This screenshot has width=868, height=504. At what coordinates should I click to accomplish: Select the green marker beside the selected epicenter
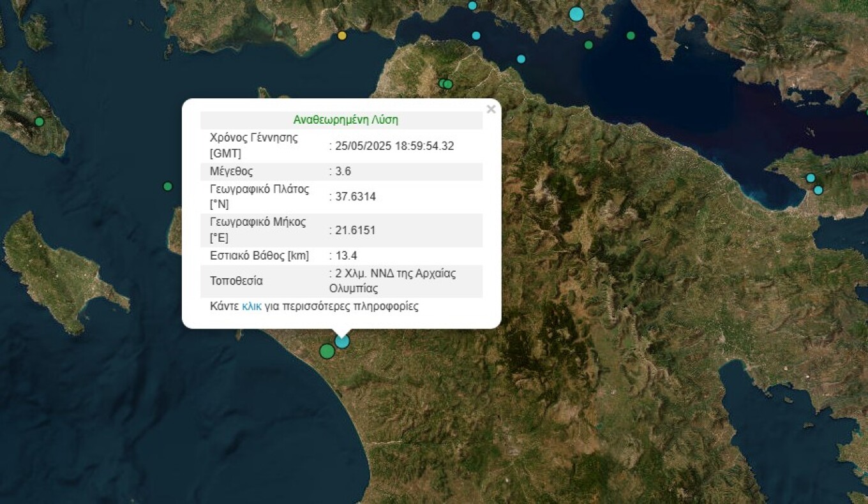click(327, 350)
